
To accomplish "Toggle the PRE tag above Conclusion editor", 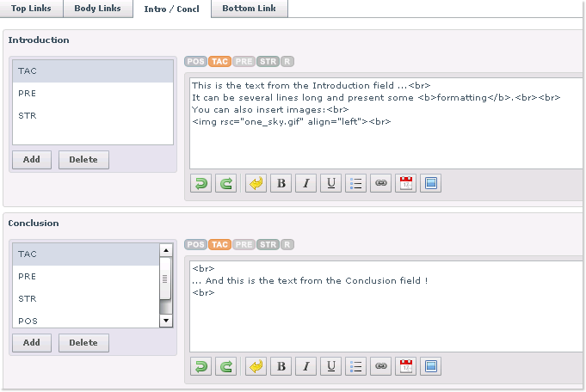I will click(244, 245).
